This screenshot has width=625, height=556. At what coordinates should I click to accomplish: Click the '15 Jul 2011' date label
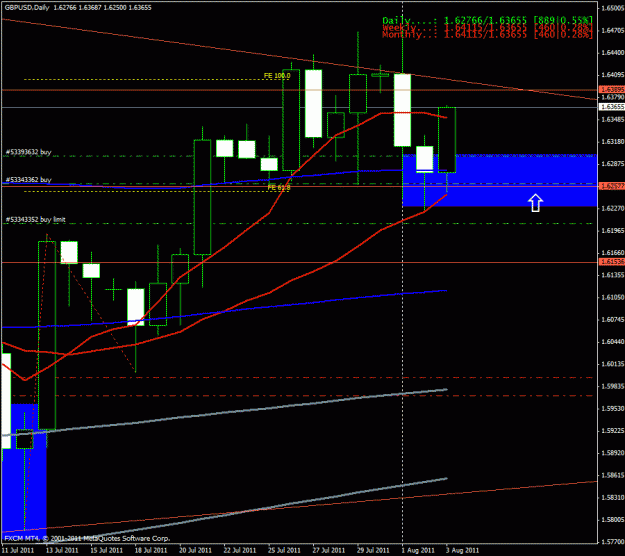(x=107, y=550)
